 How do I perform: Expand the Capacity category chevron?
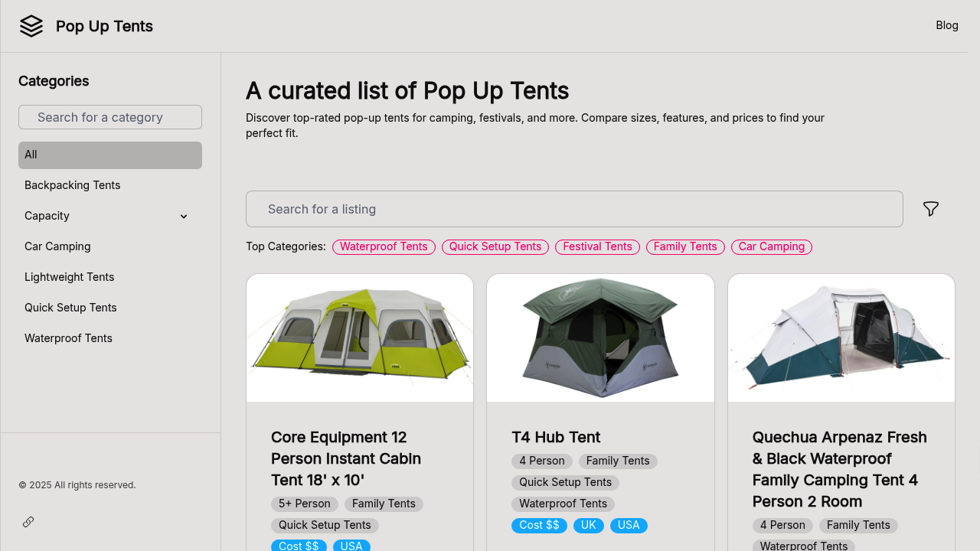tap(183, 217)
